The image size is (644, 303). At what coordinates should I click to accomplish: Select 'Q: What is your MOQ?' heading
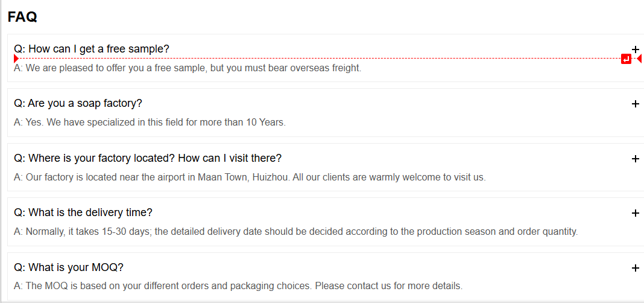tap(69, 267)
